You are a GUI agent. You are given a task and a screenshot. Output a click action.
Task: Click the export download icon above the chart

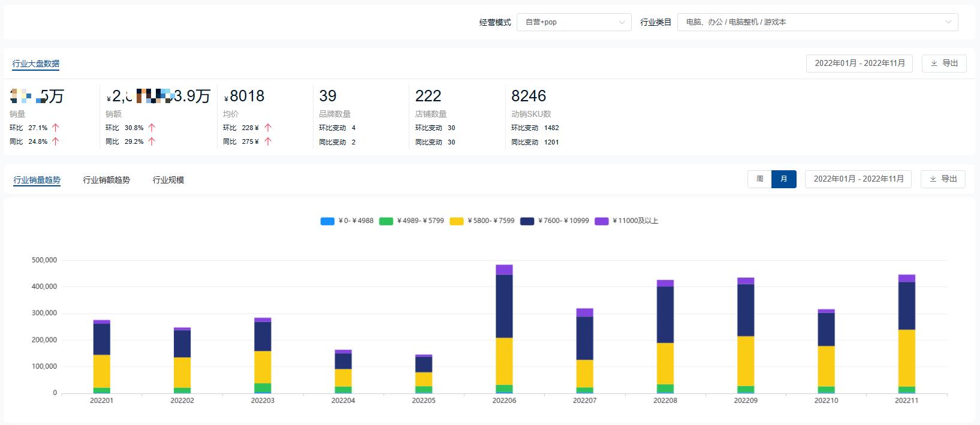[x=933, y=179]
